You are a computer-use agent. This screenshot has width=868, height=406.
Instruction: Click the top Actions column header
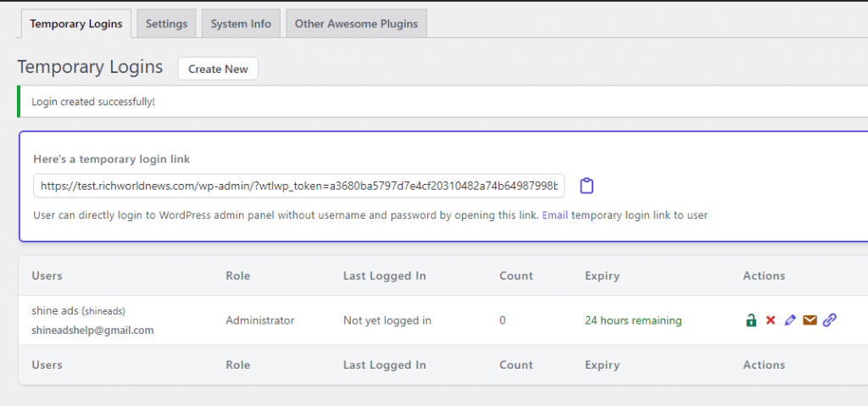click(x=764, y=275)
